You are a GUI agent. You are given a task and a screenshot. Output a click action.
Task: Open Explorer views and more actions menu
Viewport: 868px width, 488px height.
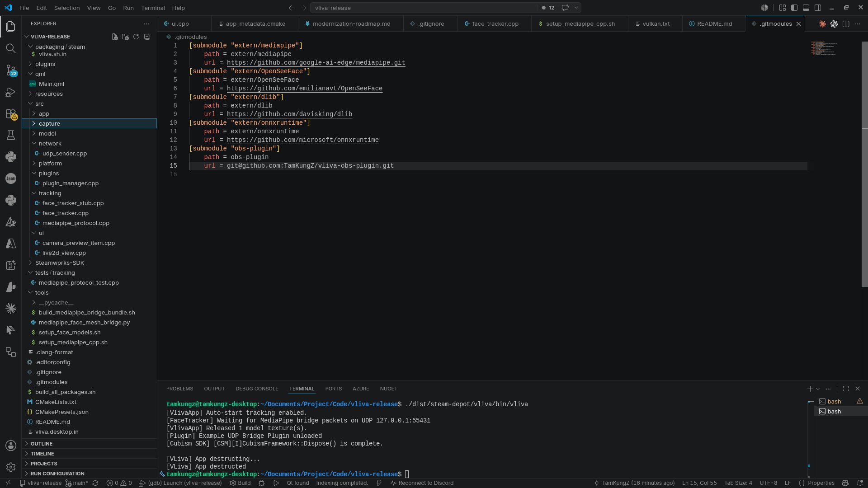146,23
